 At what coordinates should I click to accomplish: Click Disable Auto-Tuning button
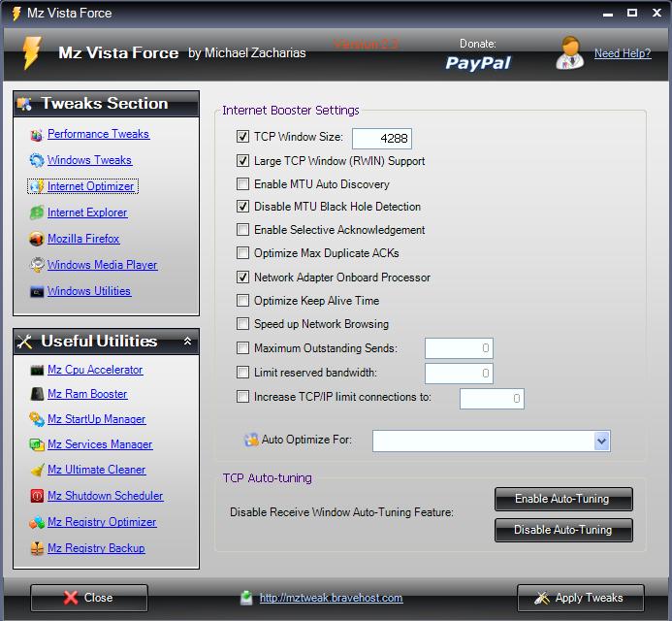(x=563, y=531)
